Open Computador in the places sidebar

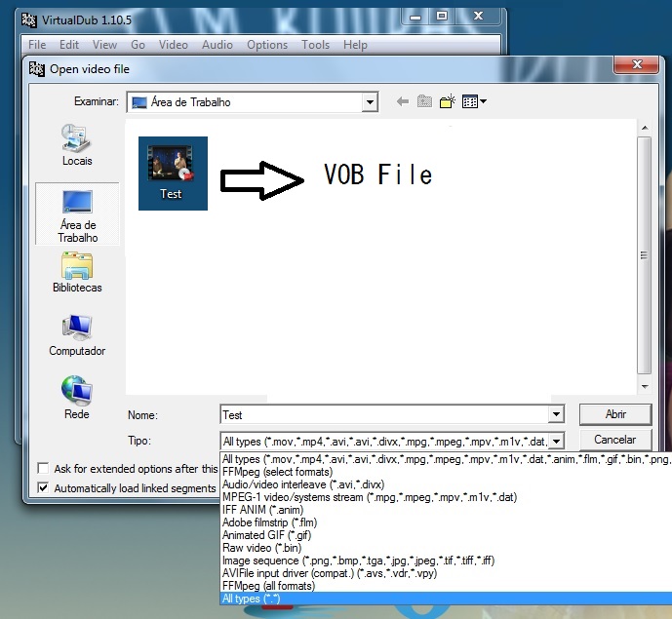77,335
